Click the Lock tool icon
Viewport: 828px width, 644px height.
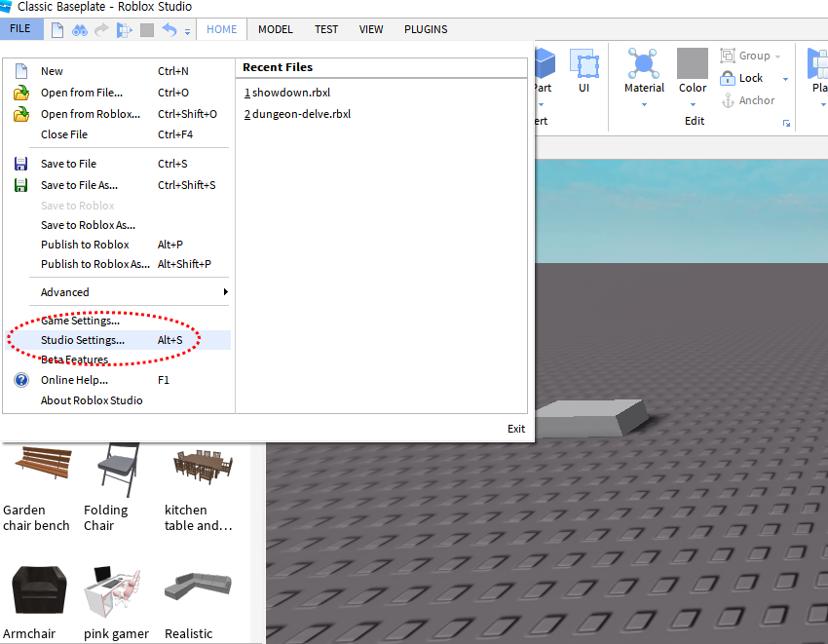(x=728, y=78)
